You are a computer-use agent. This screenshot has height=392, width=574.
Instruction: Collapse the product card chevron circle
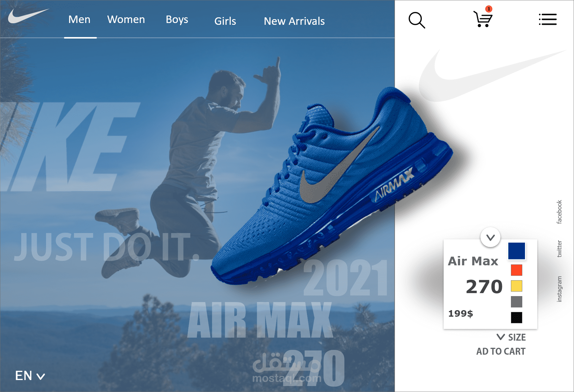[491, 237]
